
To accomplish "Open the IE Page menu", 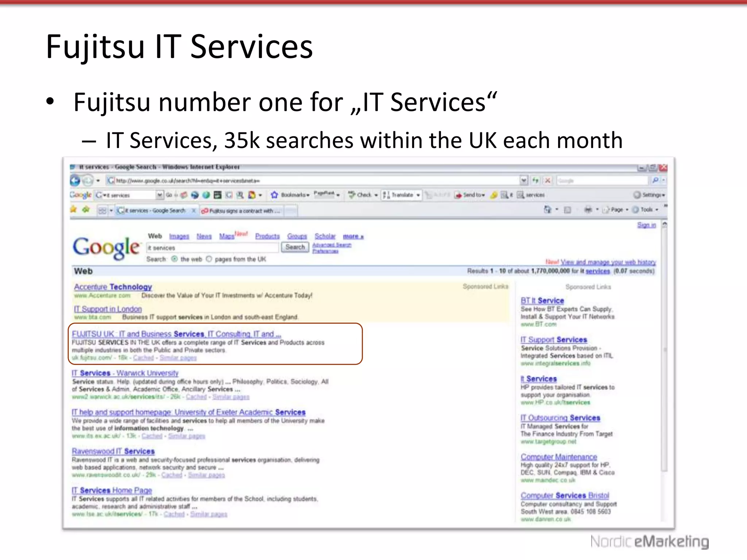I will [616, 210].
